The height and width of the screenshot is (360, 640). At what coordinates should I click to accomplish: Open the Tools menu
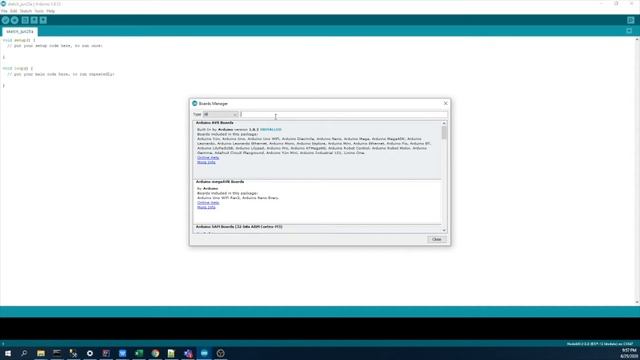coord(39,11)
